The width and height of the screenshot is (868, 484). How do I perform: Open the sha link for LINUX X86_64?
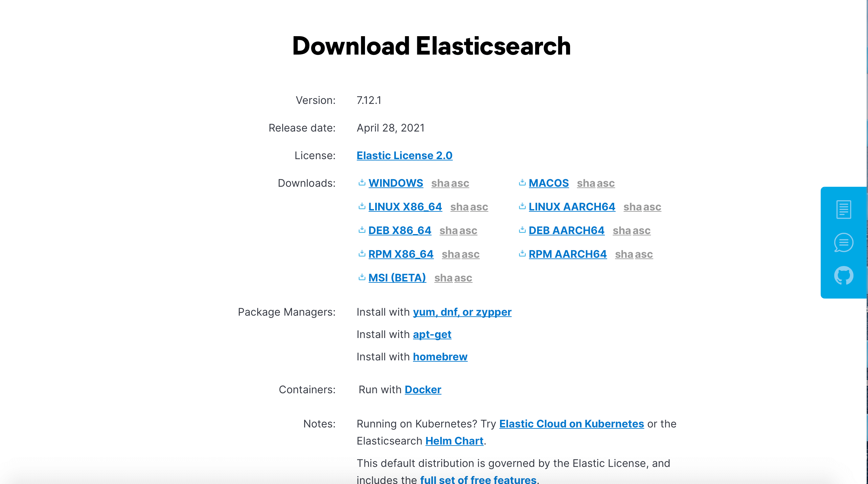tap(459, 207)
